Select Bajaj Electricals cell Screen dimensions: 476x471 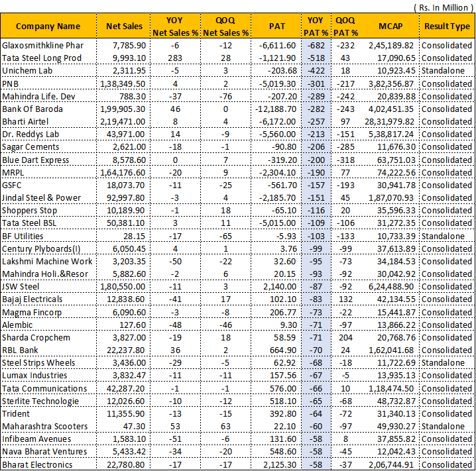32,299
